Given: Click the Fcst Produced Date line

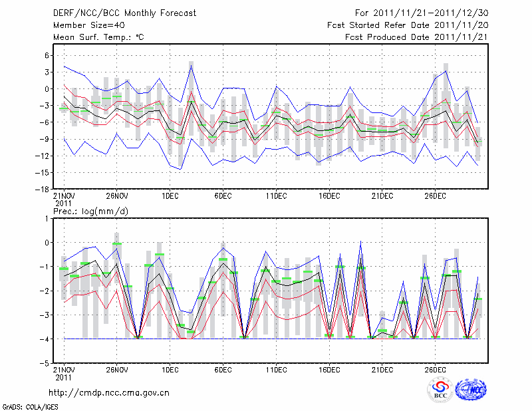Looking at the screenshot, I should pyautogui.click(x=416, y=37).
